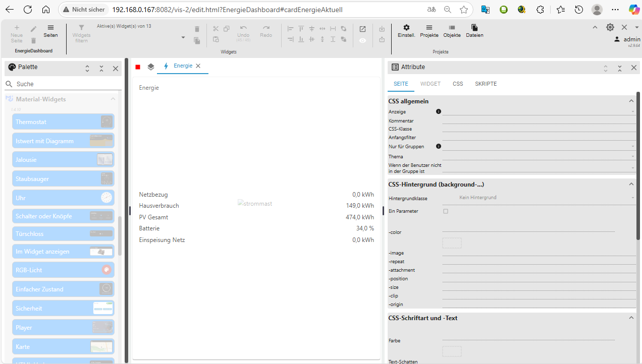
Task: Click the layers icon above canvas
Action: click(151, 67)
